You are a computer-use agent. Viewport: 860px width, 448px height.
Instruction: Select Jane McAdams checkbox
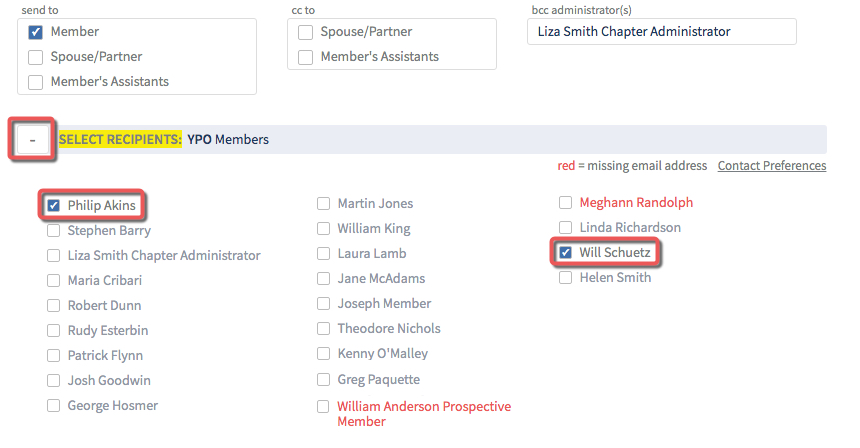pyautogui.click(x=324, y=279)
